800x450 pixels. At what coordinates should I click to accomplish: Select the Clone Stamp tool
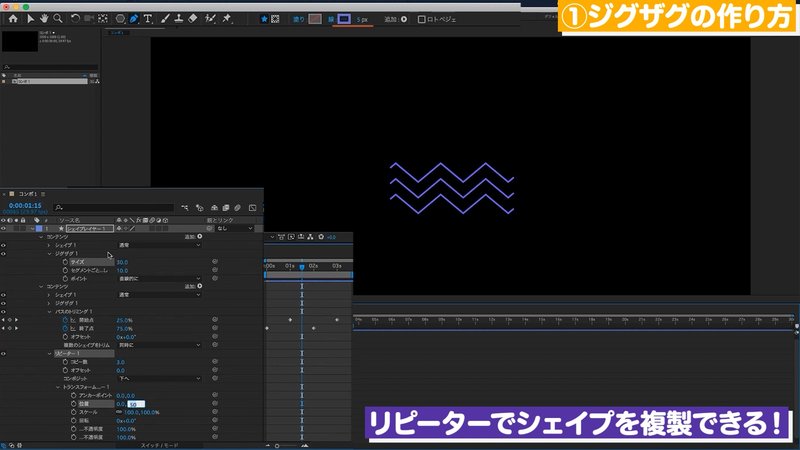179,19
